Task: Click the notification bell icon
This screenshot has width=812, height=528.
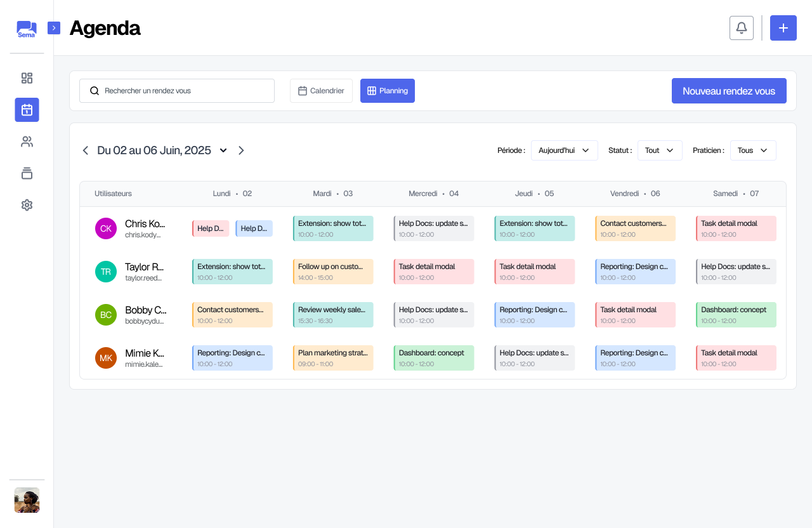Action: (742, 28)
